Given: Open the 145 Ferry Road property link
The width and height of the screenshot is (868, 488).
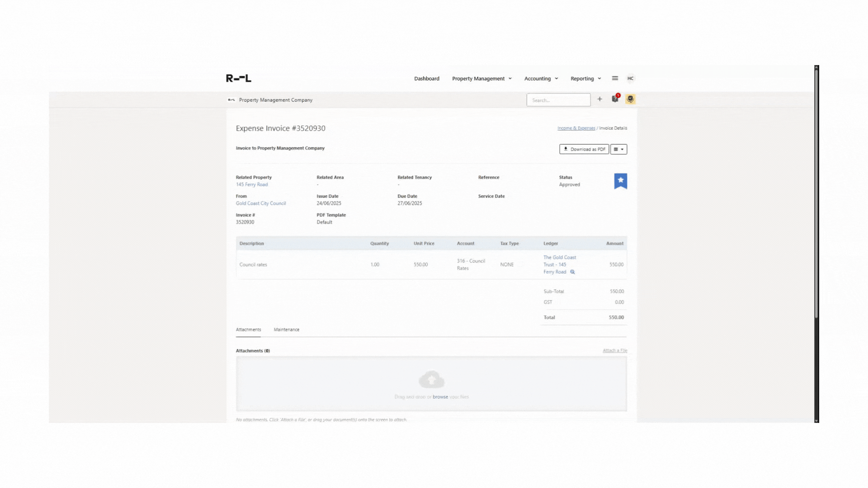Looking at the screenshot, I should 252,184.
